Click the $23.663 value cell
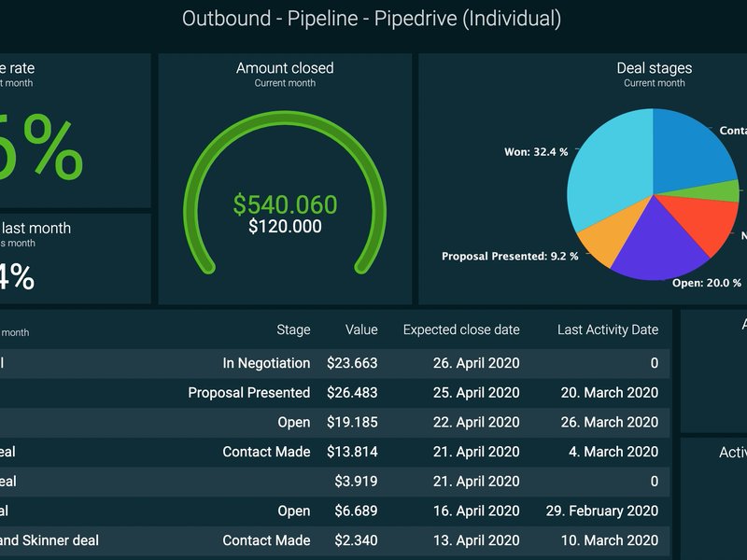Screen dimensions: 747x560 point(352,363)
